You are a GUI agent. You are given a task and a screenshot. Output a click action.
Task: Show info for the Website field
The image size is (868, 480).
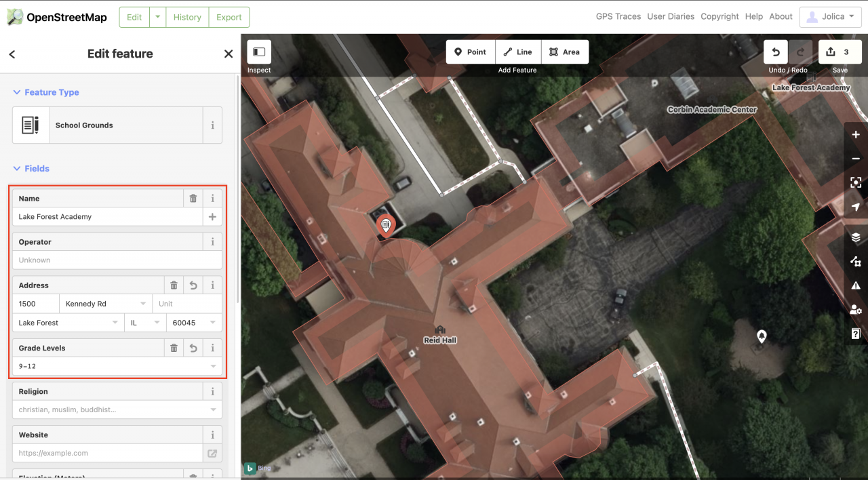pyautogui.click(x=212, y=435)
